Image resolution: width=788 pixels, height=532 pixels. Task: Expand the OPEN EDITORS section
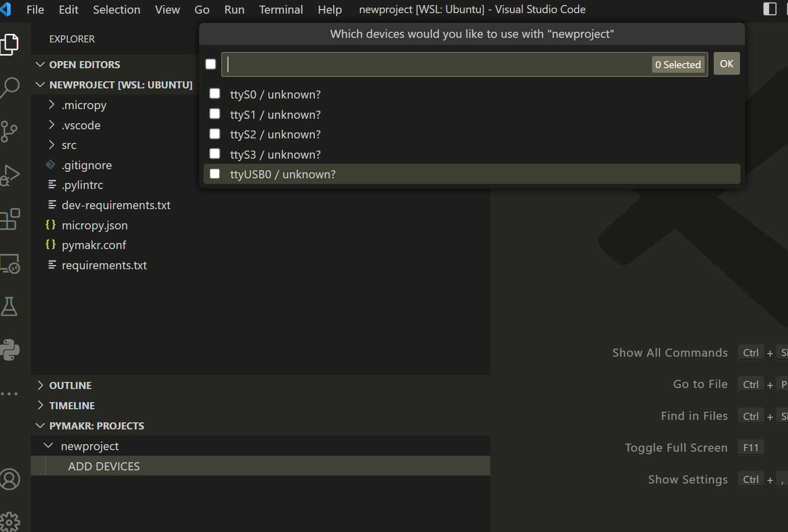[40, 65]
